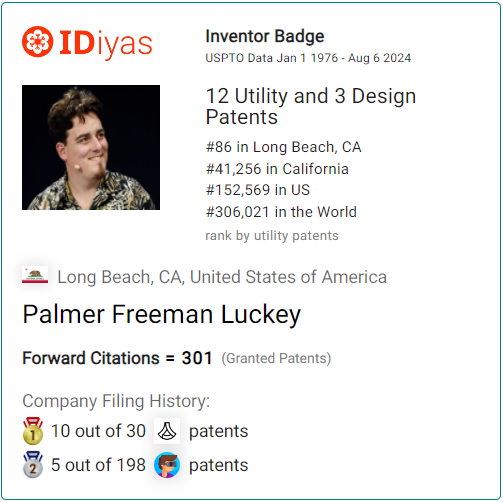Open the IDiyas brand wordmark

106,43
